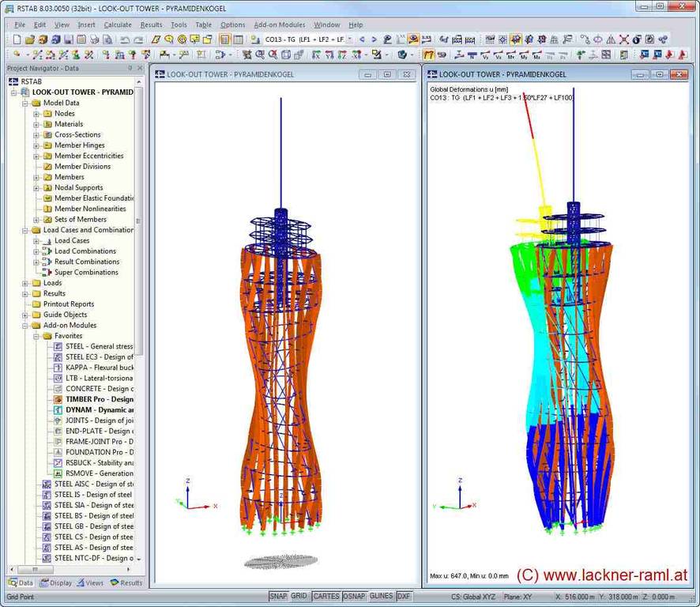Redo the action with the Redo arrow
The height and width of the screenshot is (607, 700).
(x=138, y=40)
